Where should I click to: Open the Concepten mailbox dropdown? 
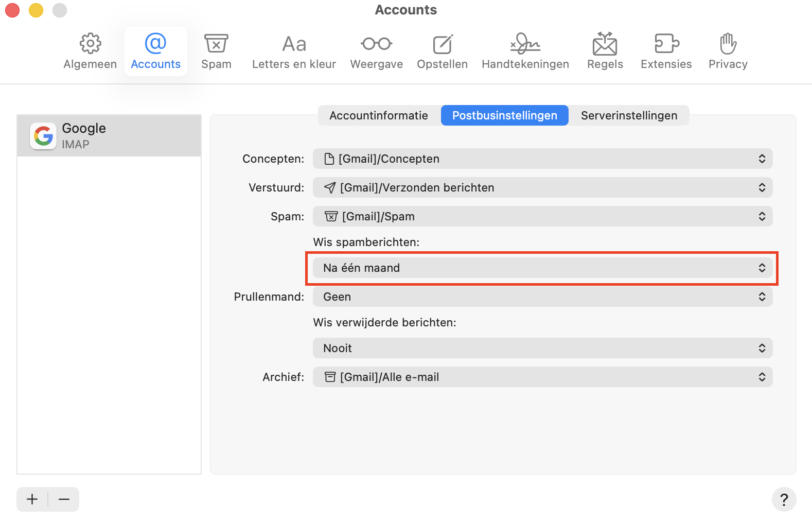(x=543, y=159)
